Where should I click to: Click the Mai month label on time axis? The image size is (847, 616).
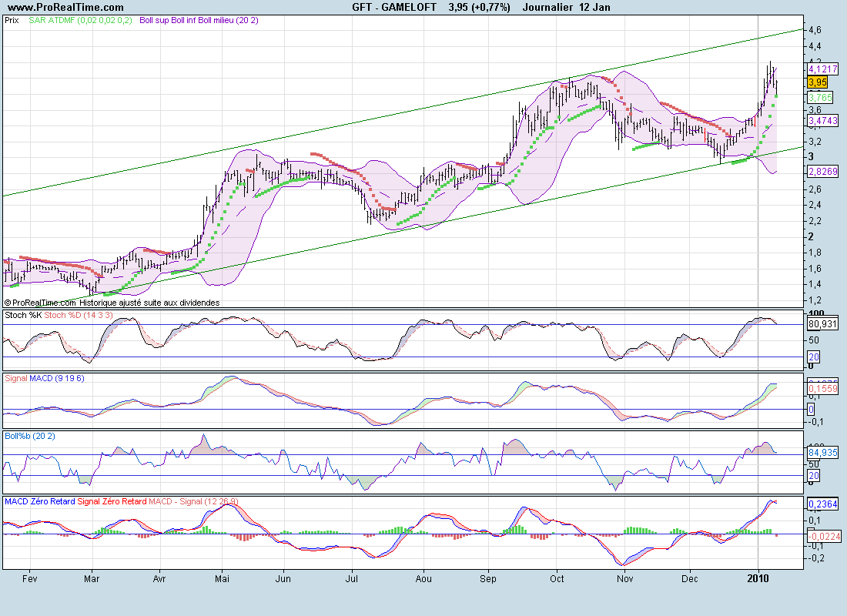(222, 579)
